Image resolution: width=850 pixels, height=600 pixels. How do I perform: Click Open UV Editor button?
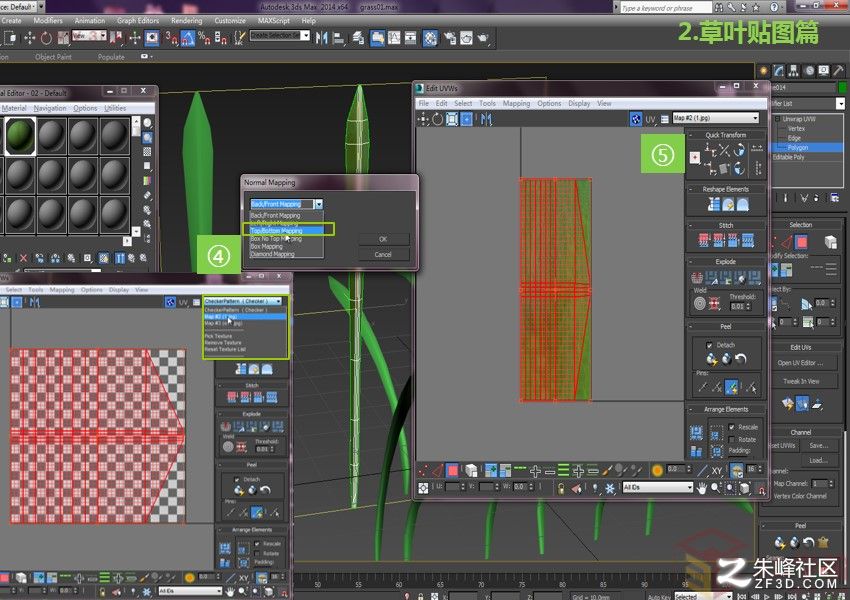pos(800,363)
